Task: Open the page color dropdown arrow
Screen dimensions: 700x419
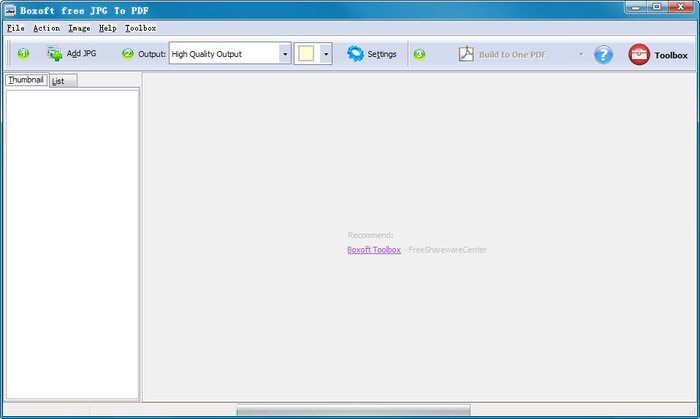Action: (x=326, y=54)
